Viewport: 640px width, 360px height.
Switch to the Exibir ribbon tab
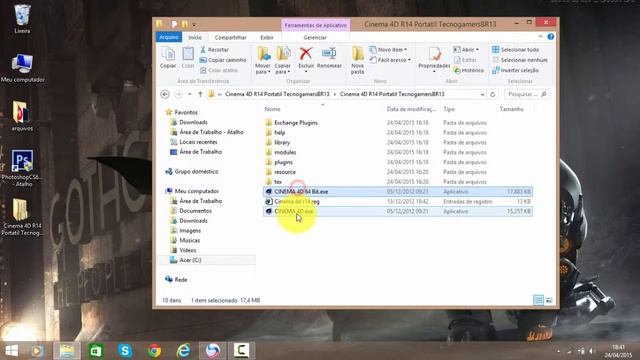pos(267,37)
